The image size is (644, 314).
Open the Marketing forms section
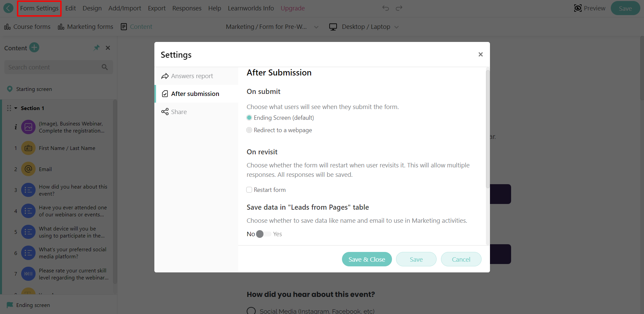coord(61,27)
